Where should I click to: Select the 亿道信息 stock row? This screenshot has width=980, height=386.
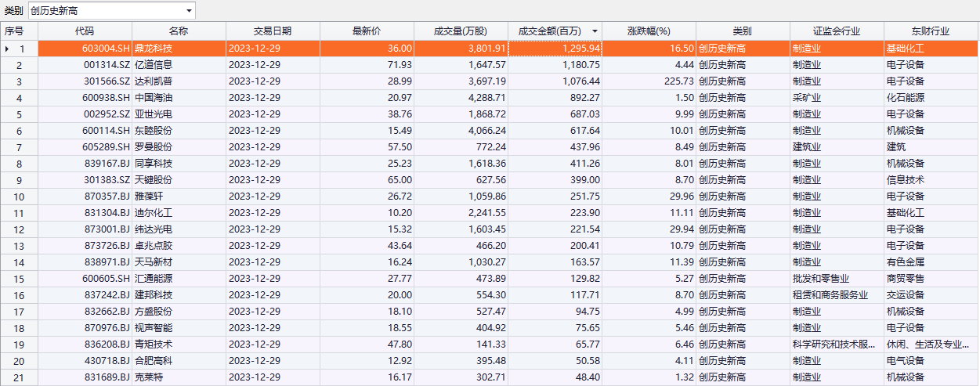click(154, 65)
